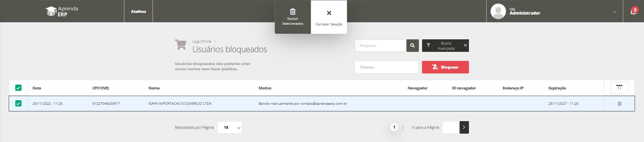Click the Cliente input field

386,67
